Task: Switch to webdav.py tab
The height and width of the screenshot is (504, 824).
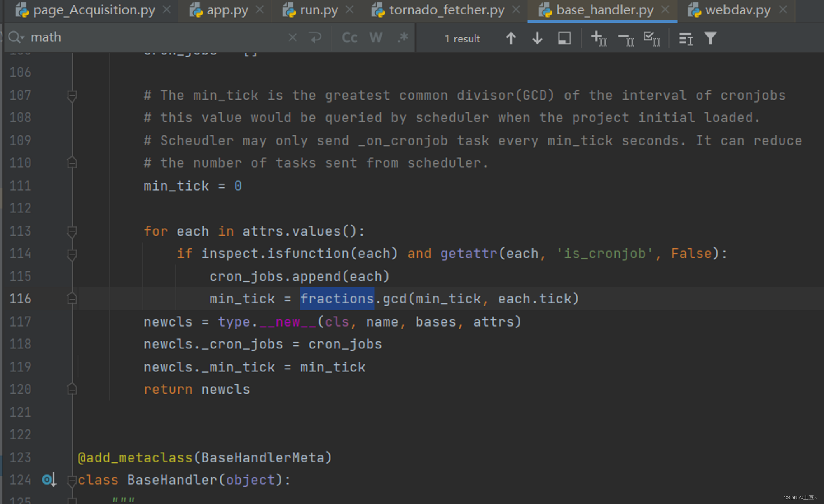Action: click(737, 10)
